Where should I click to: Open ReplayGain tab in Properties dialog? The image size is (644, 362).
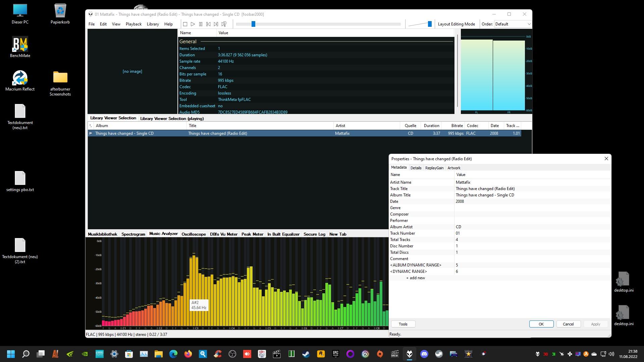[x=434, y=168]
